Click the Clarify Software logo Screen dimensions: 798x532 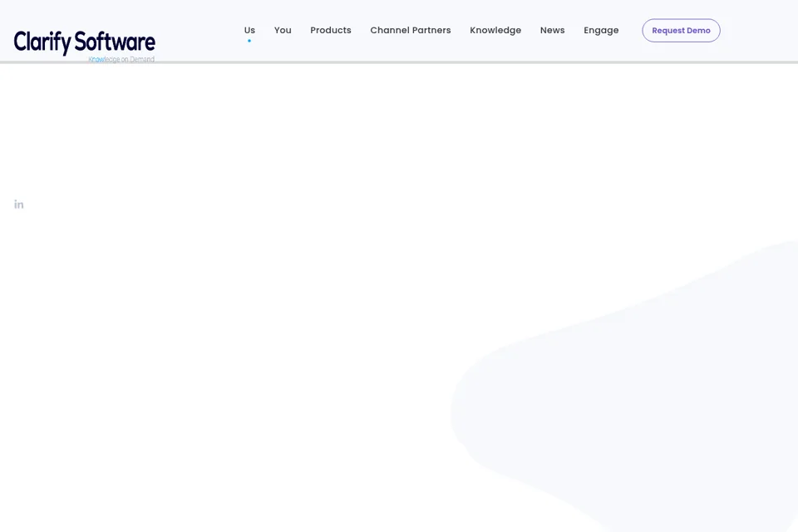(85, 46)
